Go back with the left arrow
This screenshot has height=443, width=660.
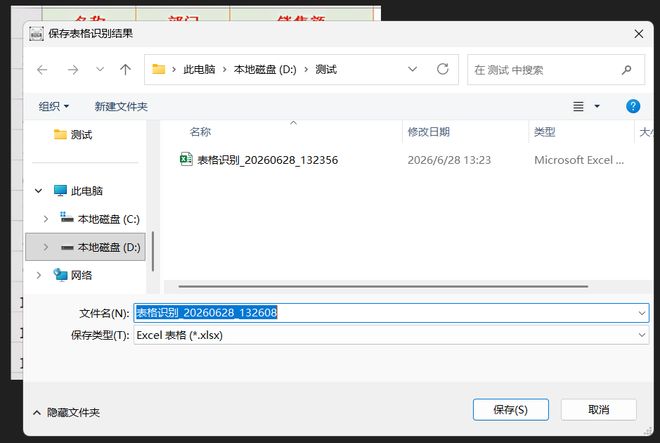(42, 69)
